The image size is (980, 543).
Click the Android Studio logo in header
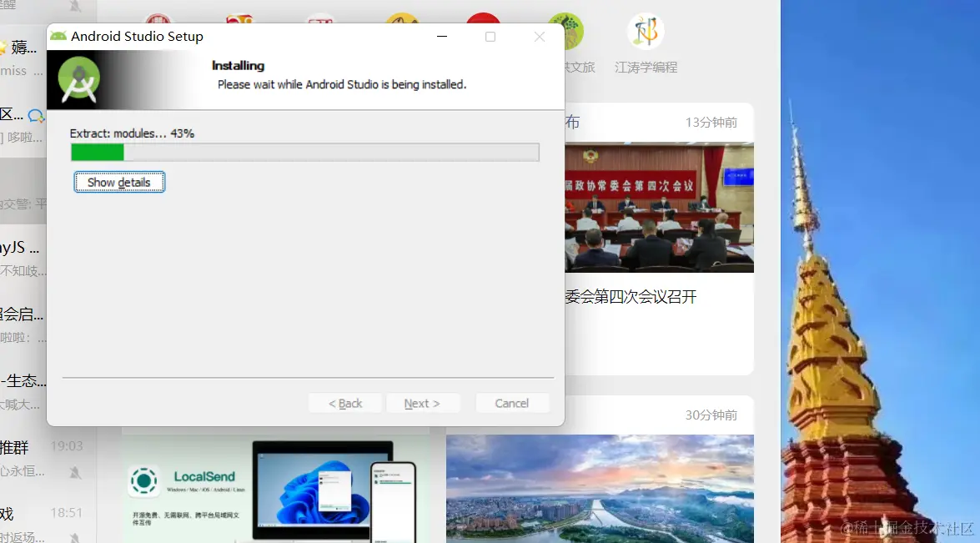point(78,79)
